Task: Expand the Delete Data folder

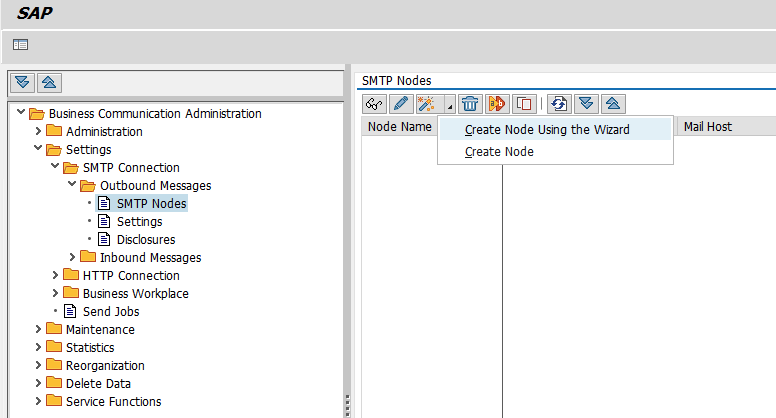Action: (38, 383)
